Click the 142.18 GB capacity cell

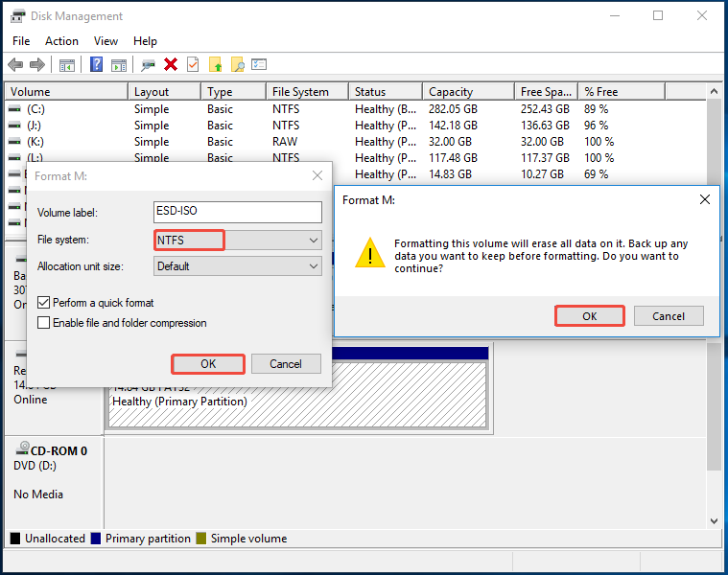pos(453,126)
